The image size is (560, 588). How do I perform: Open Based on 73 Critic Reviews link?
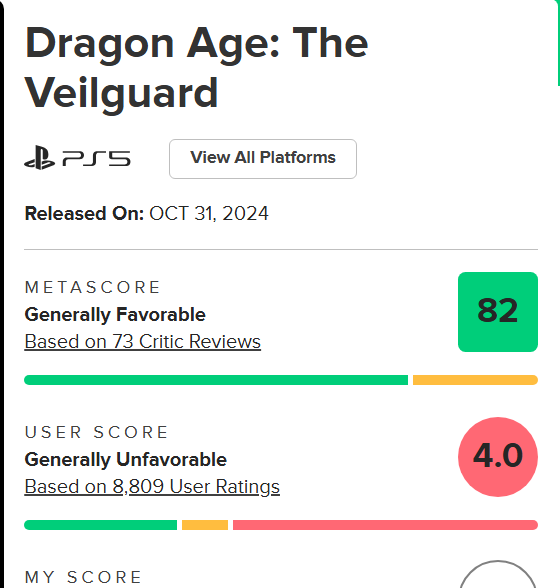[x=143, y=342]
